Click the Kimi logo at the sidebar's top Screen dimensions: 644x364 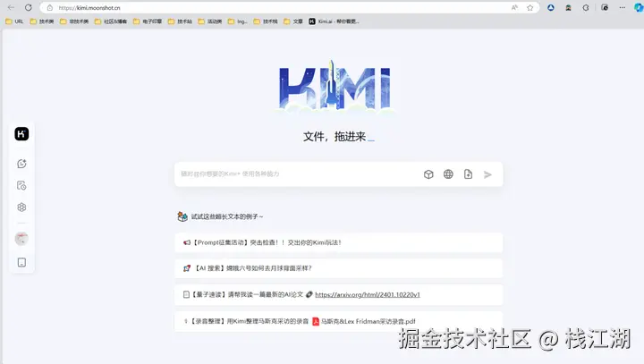click(21, 134)
